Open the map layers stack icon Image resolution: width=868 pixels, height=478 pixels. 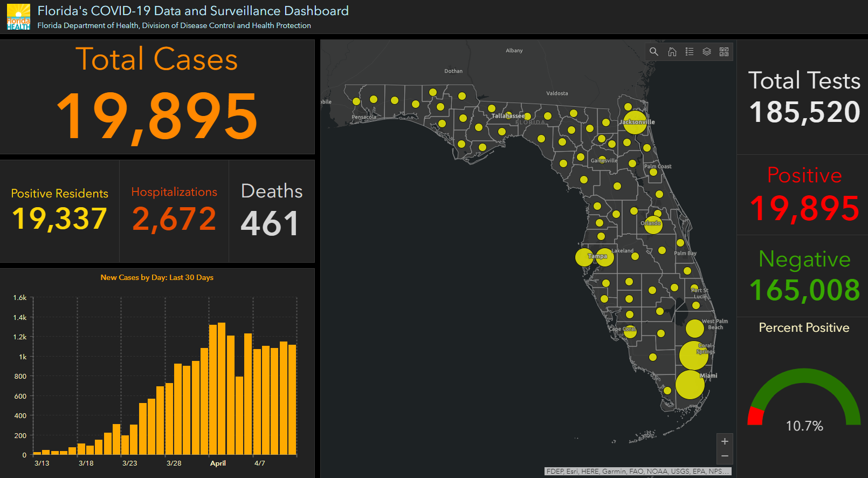pos(707,52)
